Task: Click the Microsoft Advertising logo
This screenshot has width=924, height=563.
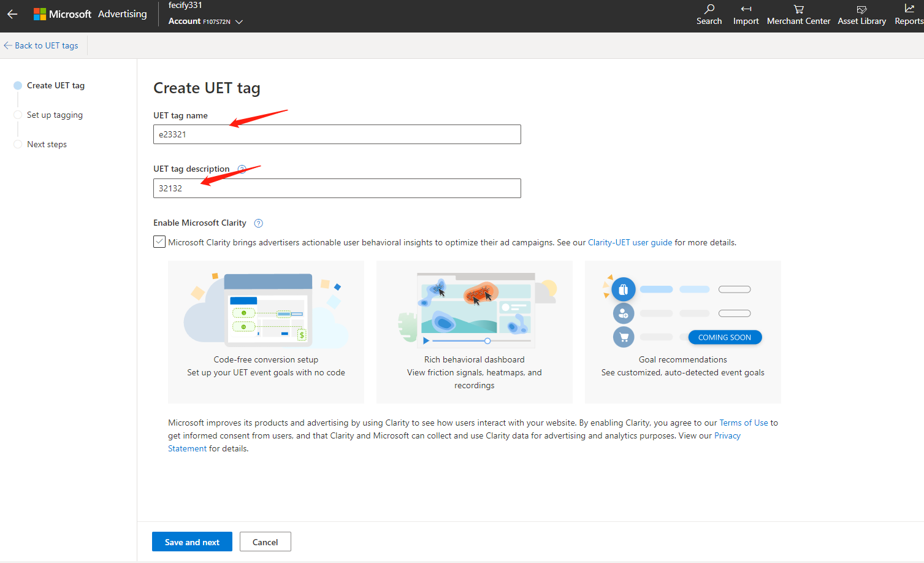Action: click(x=90, y=14)
